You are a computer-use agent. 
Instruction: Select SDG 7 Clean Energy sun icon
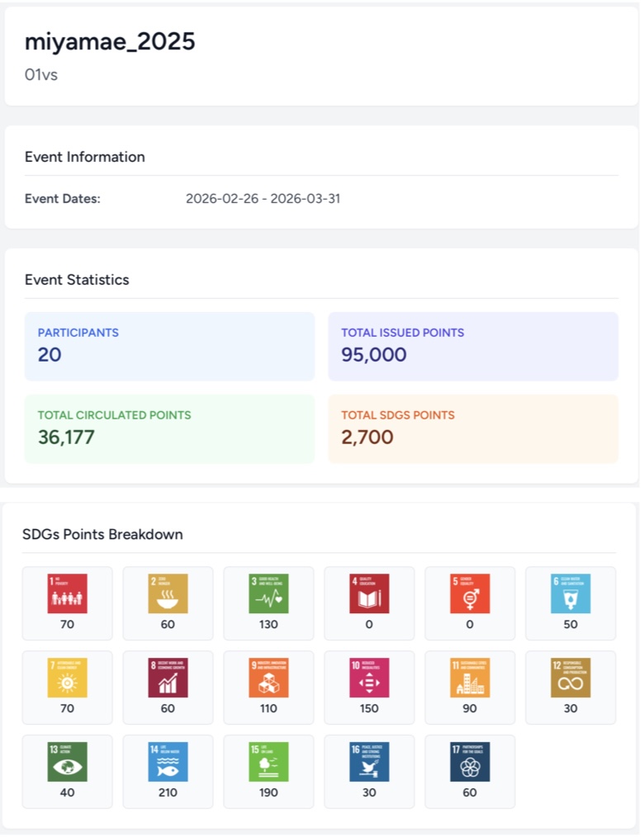(x=68, y=678)
